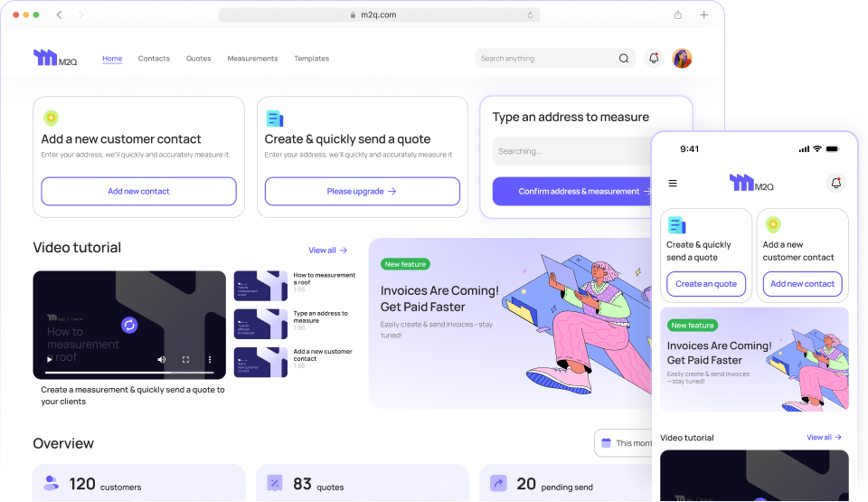Viewport: 868px width, 502px height.
Task: Click the Add new contact button
Action: (x=138, y=192)
